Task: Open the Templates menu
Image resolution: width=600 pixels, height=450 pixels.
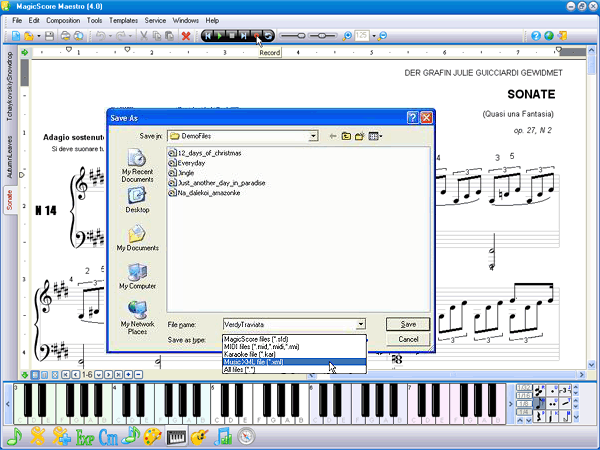Action: 123,20
